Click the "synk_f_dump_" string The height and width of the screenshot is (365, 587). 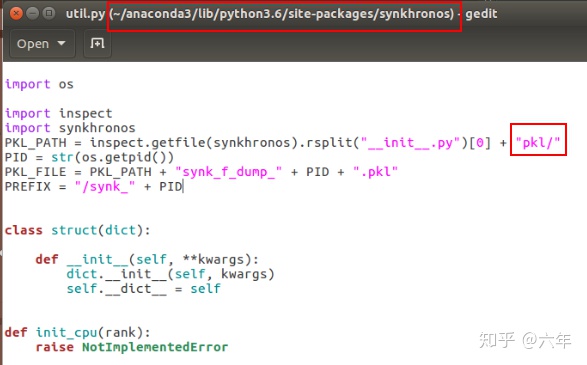(229, 172)
